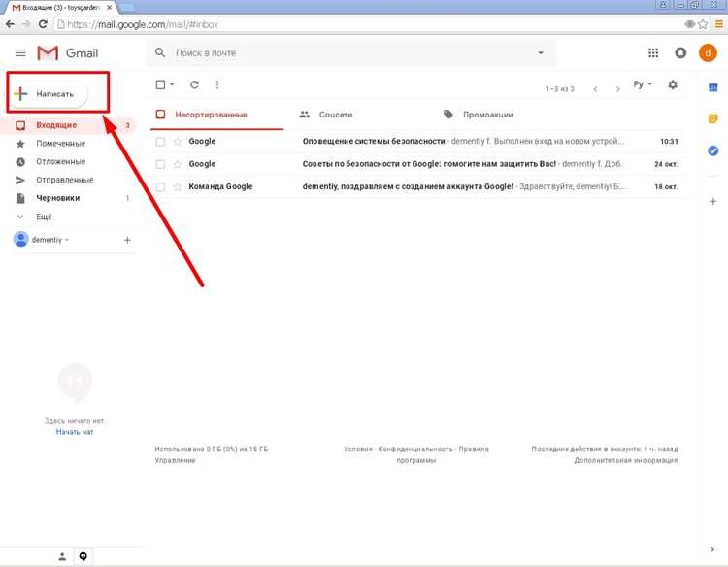Open the Tasks side panel icon
The image size is (728, 567).
[713, 150]
